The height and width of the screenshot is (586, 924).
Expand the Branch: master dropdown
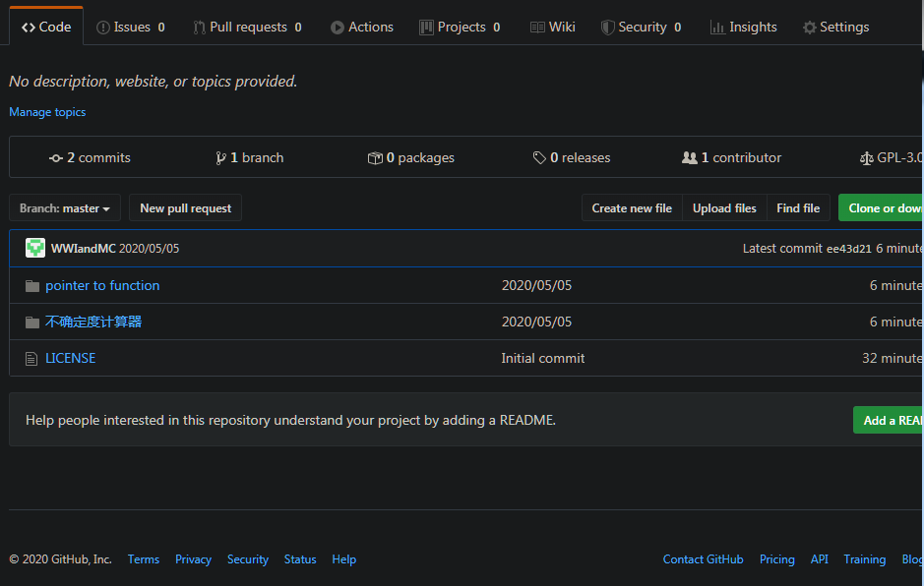[x=65, y=207]
